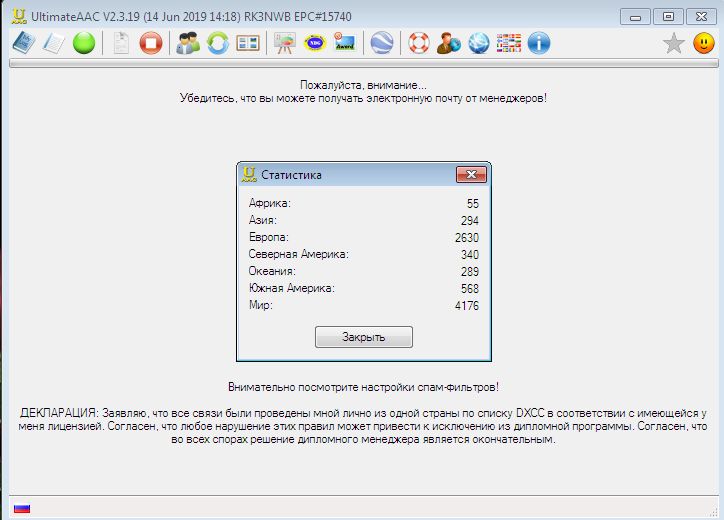Click the blue info icon
724x520 pixels.
click(539, 43)
